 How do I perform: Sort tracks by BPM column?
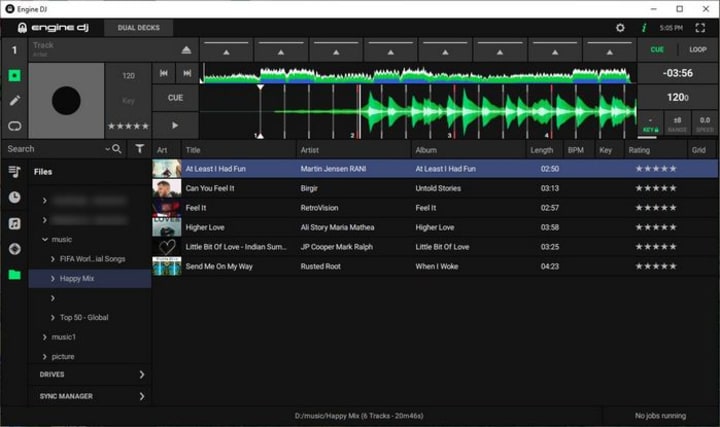578,150
